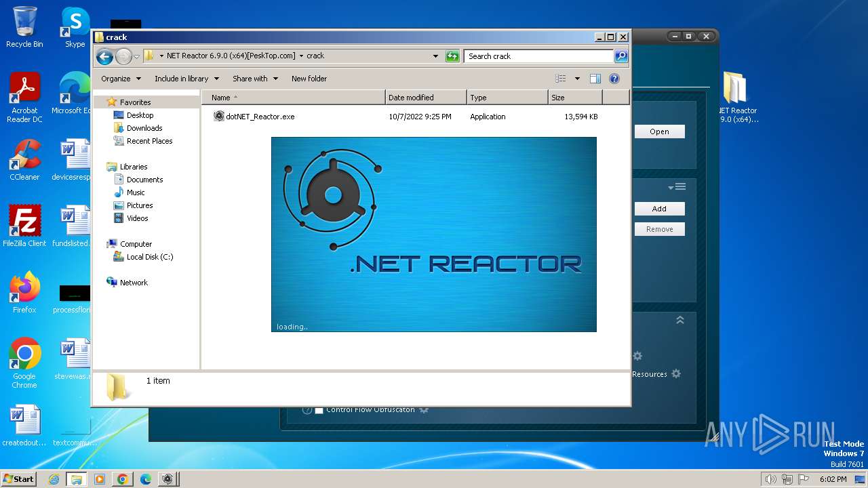Sort by Name column header
This screenshot has width=868, height=488.
(293, 98)
